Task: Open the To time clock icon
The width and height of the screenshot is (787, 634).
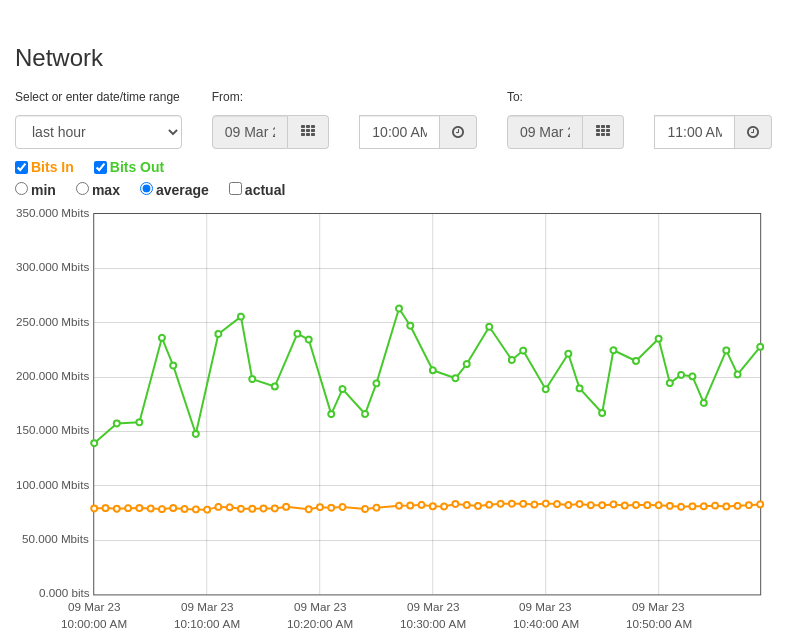Action: click(x=753, y=132)
